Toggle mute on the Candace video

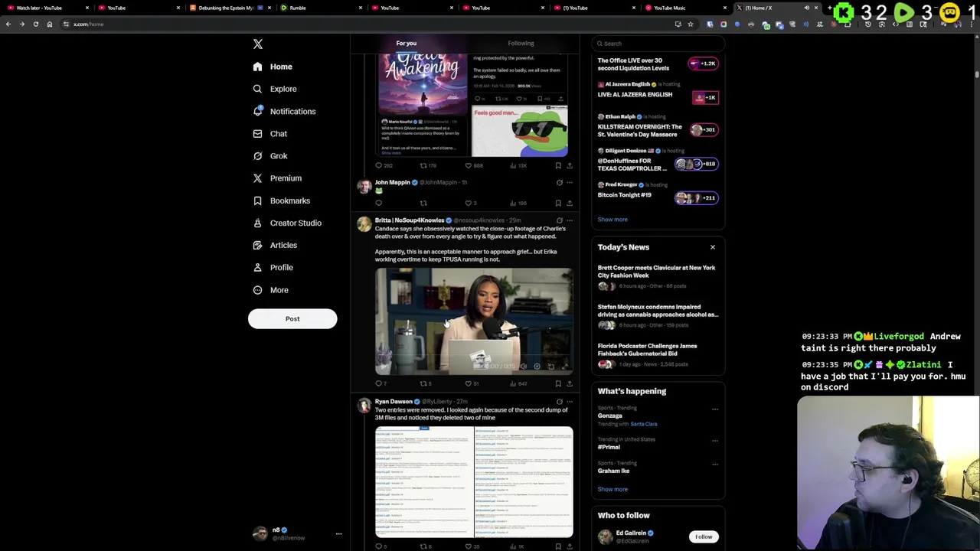coord(524,367)
